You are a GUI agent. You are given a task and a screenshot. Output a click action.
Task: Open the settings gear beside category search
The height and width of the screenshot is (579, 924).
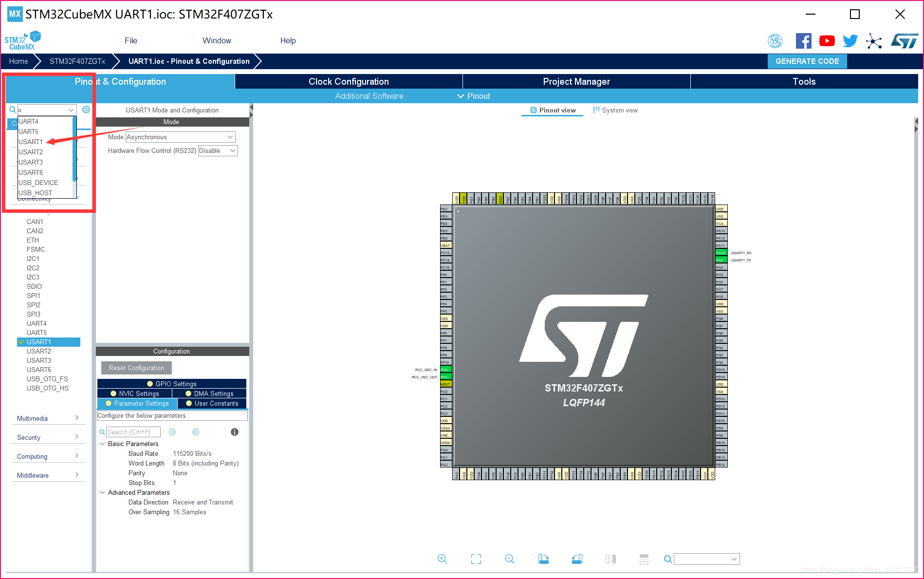86,110
